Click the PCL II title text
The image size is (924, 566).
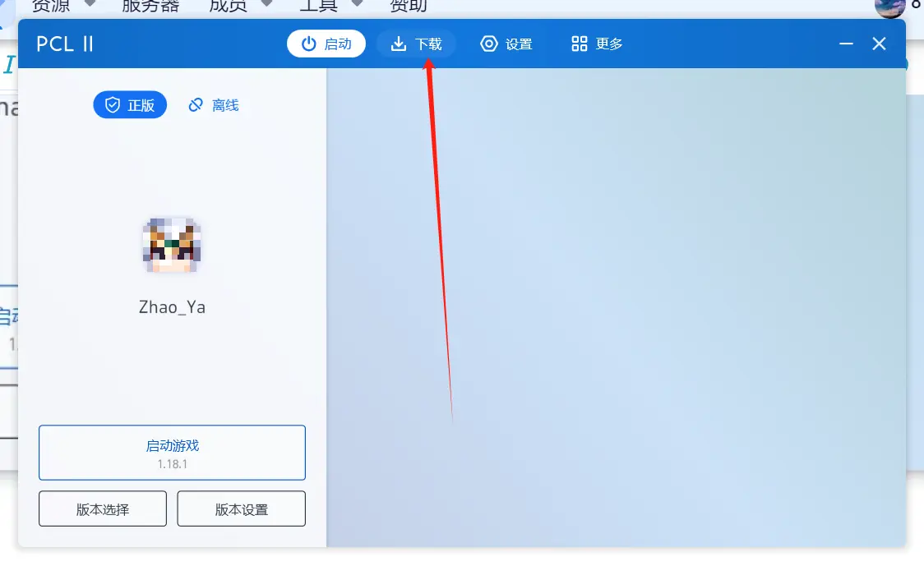[x=65, y=44]
